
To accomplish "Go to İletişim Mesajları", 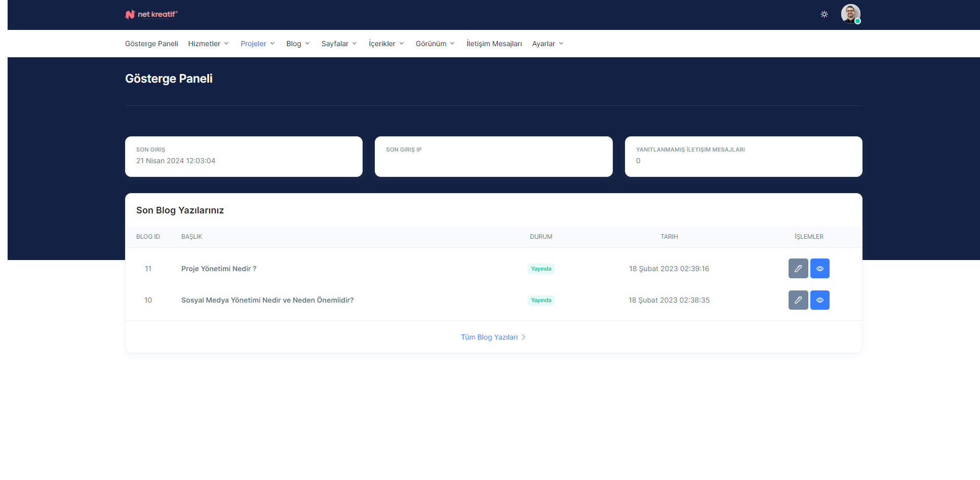I will pyautogui.click(x=494, y=44).
